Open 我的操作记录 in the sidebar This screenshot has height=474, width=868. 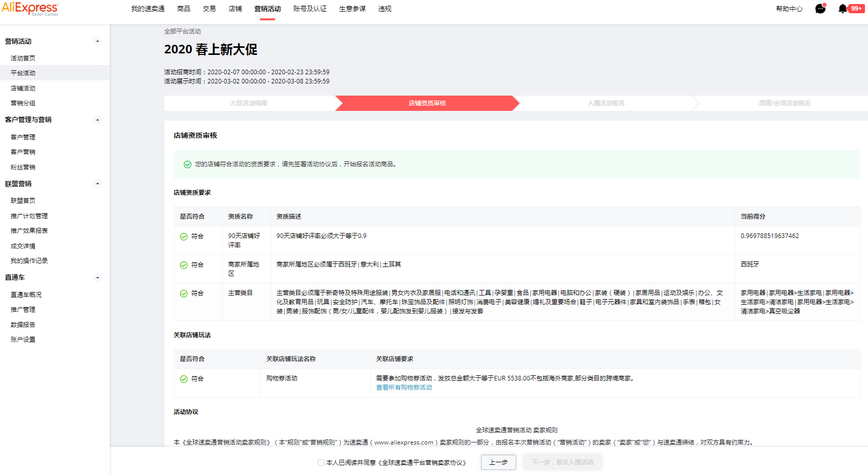point(29,261)
